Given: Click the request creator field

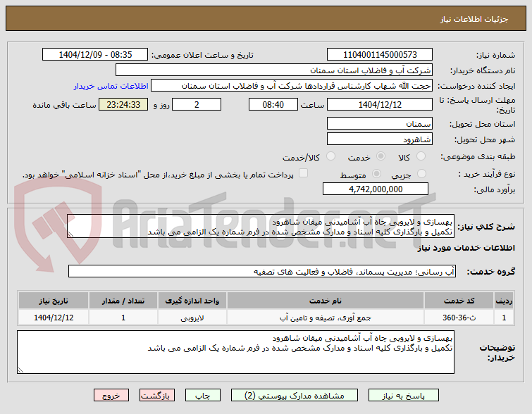Looking at the screenshot, I should [292, 86].
